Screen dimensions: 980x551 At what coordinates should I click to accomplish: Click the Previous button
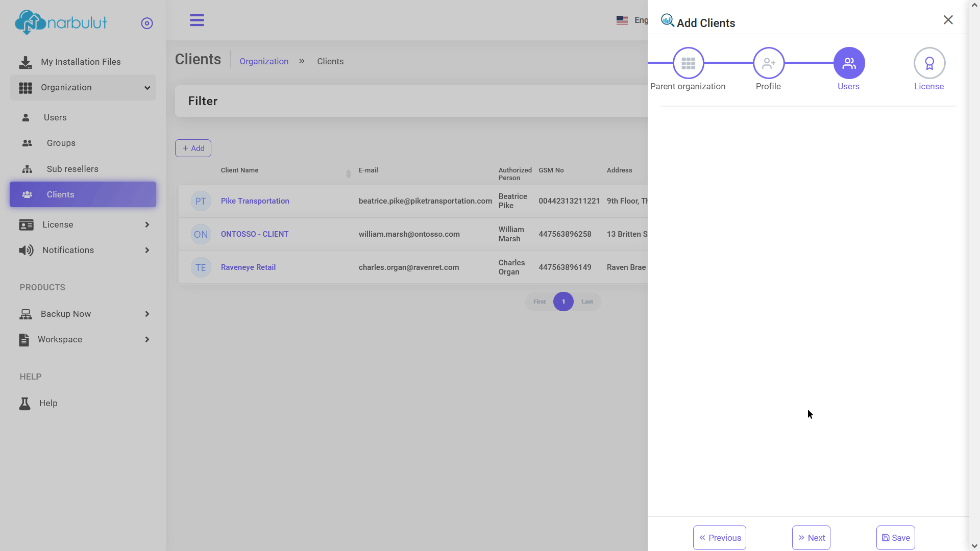pyautogui.click(x=719, y=538)
